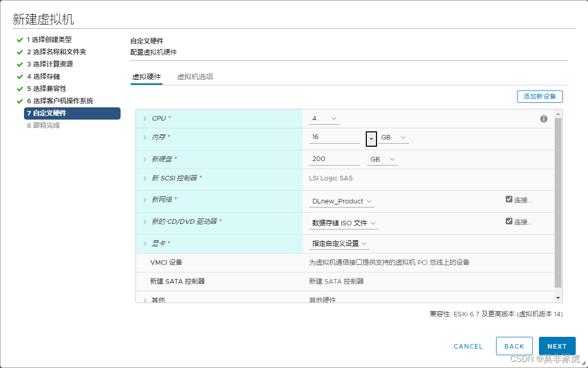The width and height of the screenshot is (588, 368).
Task: Open the 数据存储 ISO 文件 dropdown
Action: click(344, 223)
